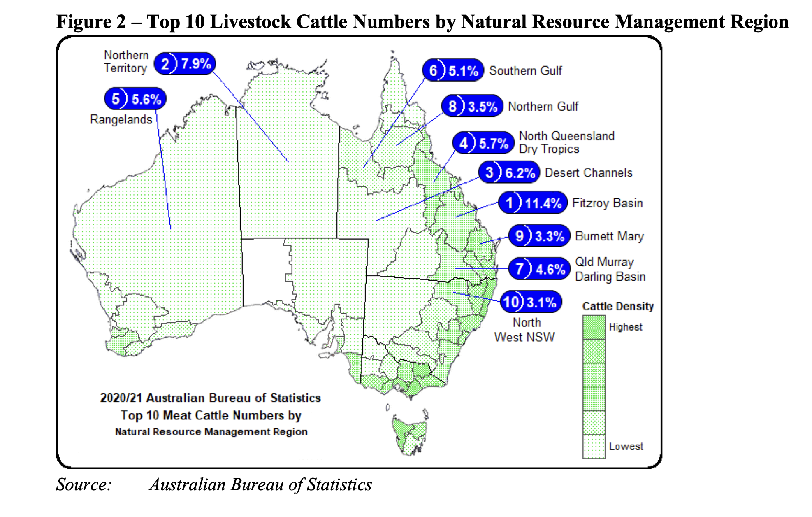Click the Northern Territory 7.9% badge
This screenshot has width=812, height=517.
click(x=185, y=64)
